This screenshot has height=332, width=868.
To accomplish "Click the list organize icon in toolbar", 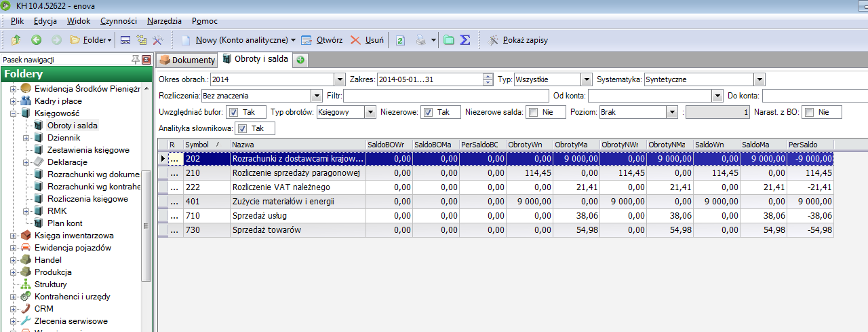I will tap(142, 40).
